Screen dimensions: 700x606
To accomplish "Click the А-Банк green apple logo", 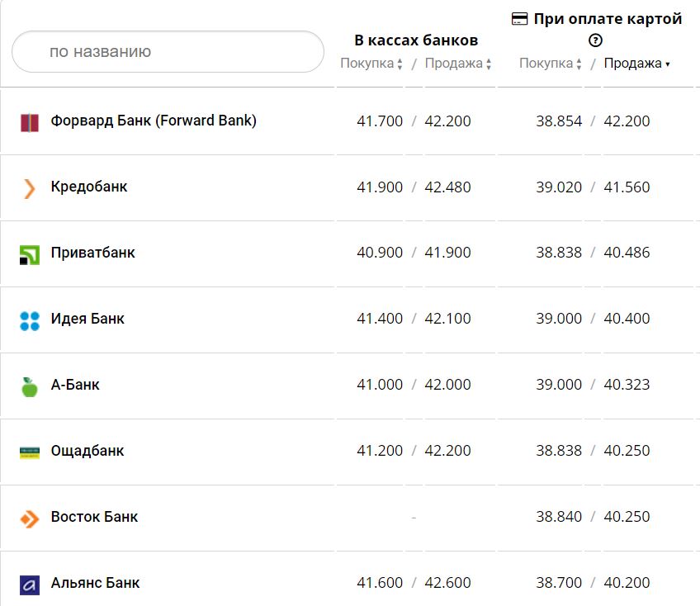I will pos(29,386).
